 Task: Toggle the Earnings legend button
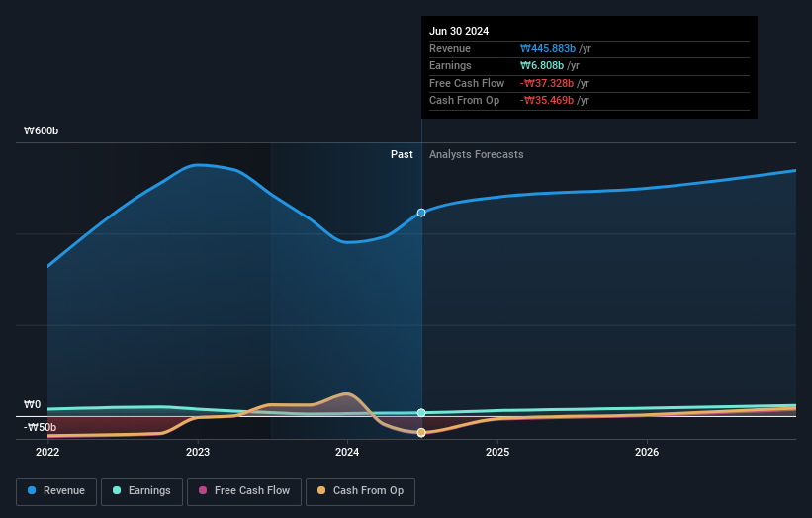[141, 491]
